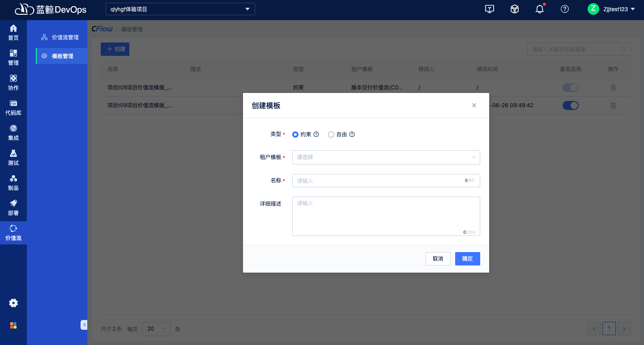
Task: Click the help icon next to 自由
Action: click(x=352, y=134)
